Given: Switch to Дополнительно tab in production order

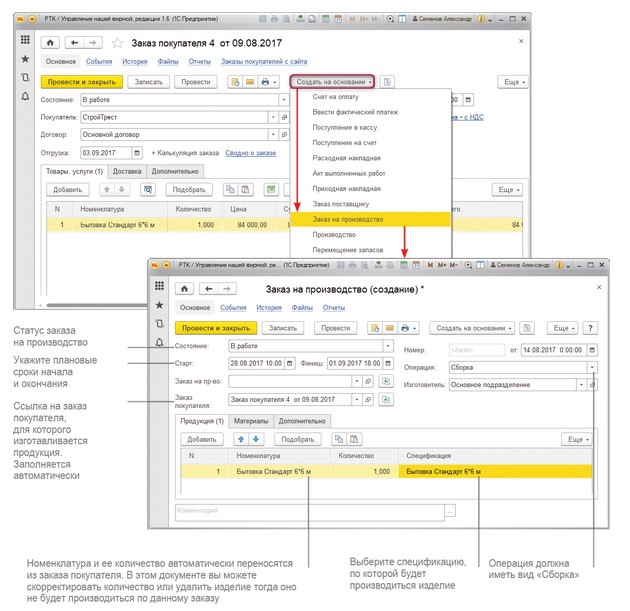Looking at the screenshot, I should point(302,421).
